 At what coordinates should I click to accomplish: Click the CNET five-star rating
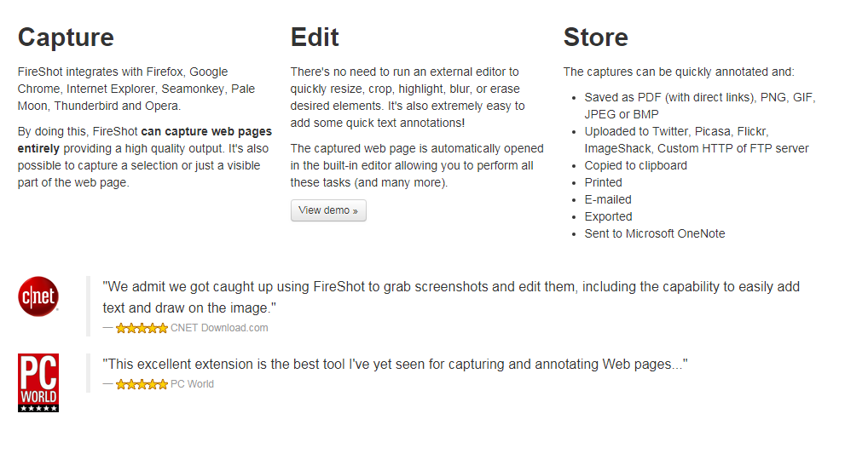click(x=142, y=328)
